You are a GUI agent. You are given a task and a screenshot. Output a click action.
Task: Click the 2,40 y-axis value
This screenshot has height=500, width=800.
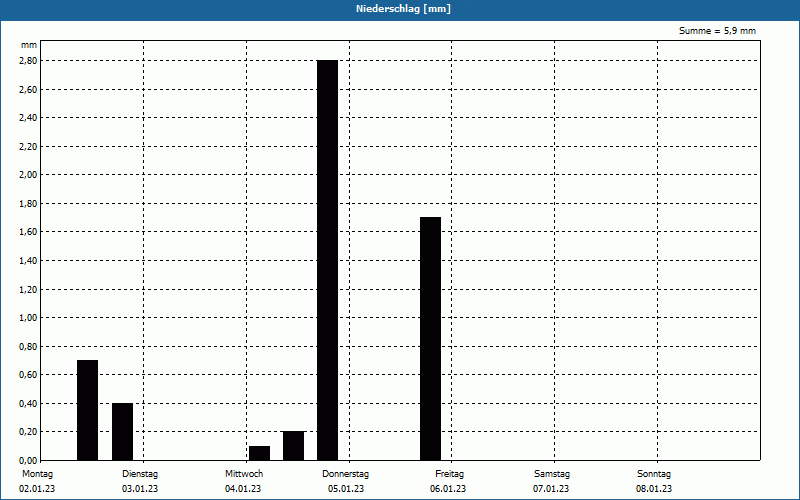[x=29, y=117]
